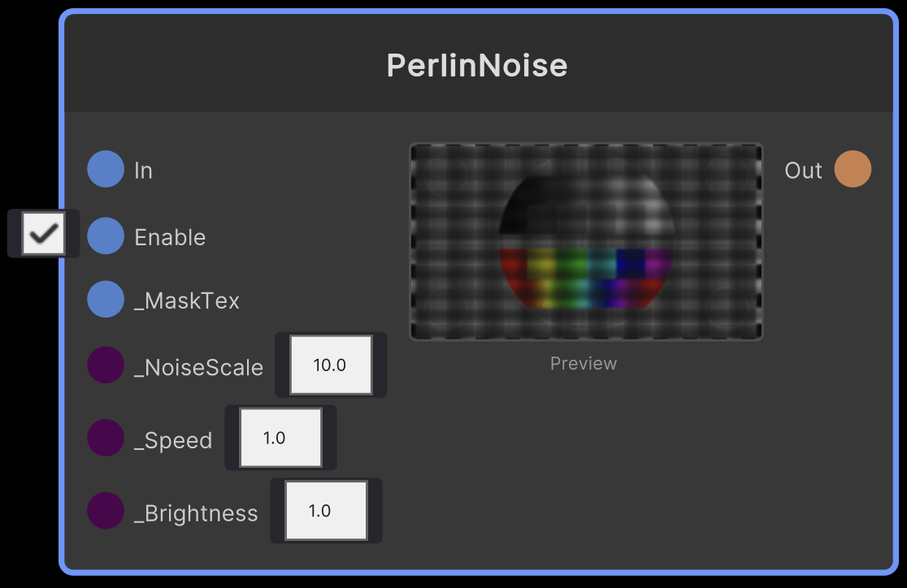Image resolution: width=907 pixels, height=588 pixels.
Task: Click the blue Enable input port
Action: (106, 236)
